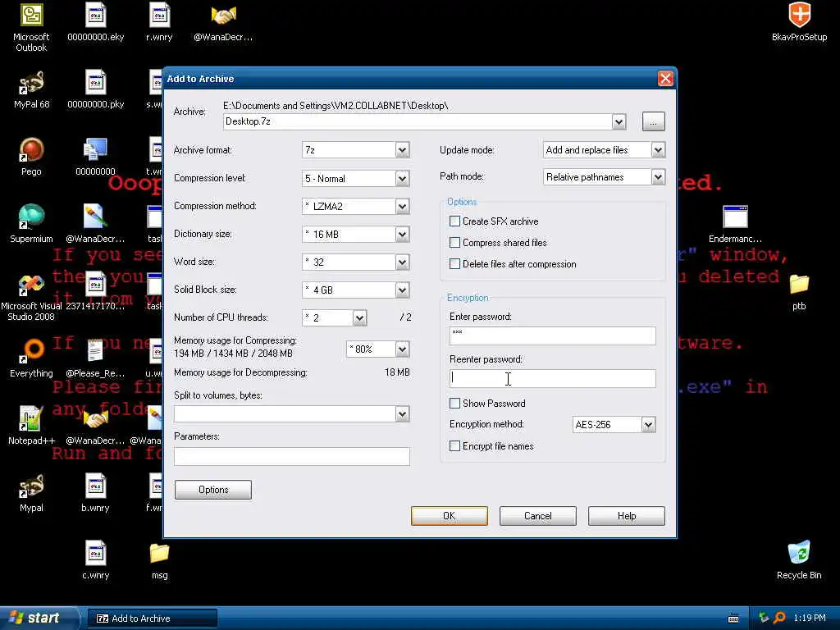
Task: Select the msg folder icon
Action: [159, 554]
